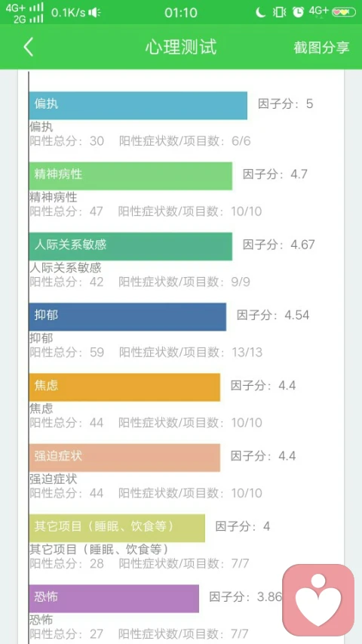Tap the battery indicator icon
The width and height of the screenshot is (362, 644).
[x=344, y=12]
